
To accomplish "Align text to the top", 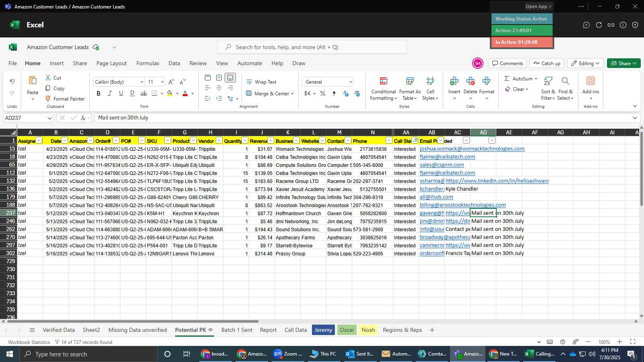I will [x=208, y=78].
